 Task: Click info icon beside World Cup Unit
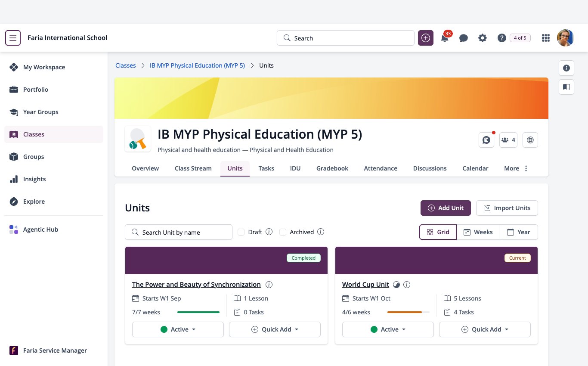(x=407, y=285)
